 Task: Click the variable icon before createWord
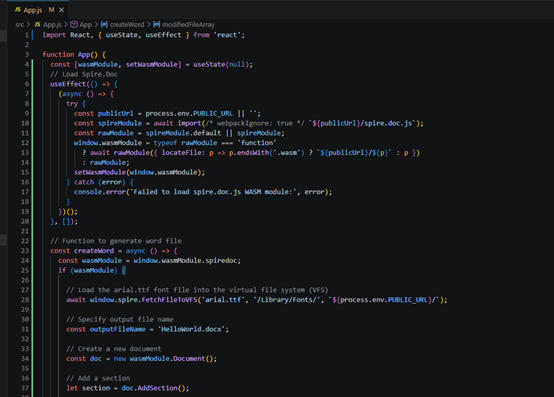(x=104, y=24)
